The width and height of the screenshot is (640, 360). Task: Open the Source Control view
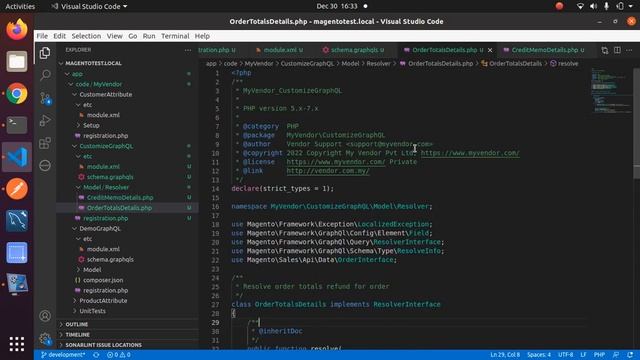coord(45,98)
